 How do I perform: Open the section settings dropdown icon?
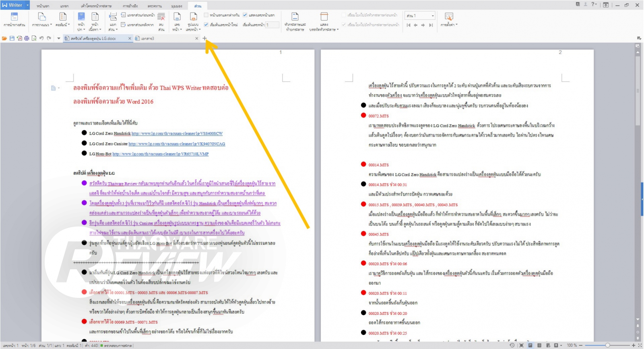[x=449, y=19]
